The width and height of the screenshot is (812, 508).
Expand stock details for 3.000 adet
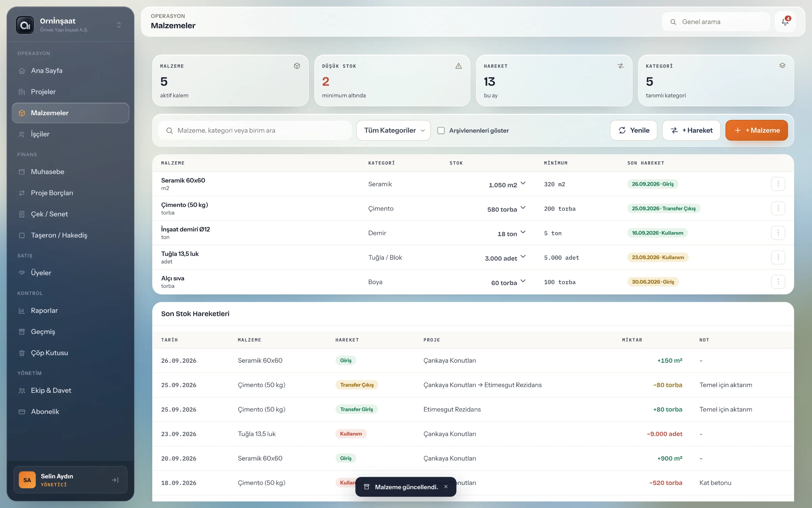pos(523,256)
